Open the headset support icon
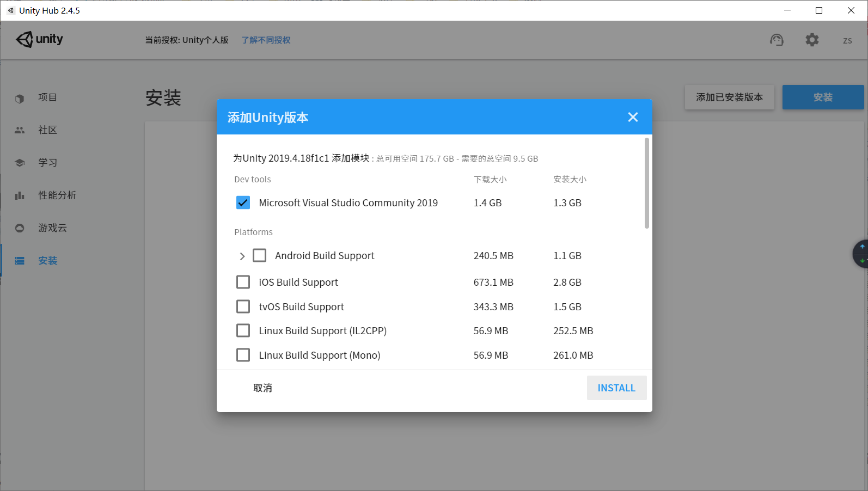Viewport: 868px width, 491px height. pyautogui.click(x=777, y=40)
